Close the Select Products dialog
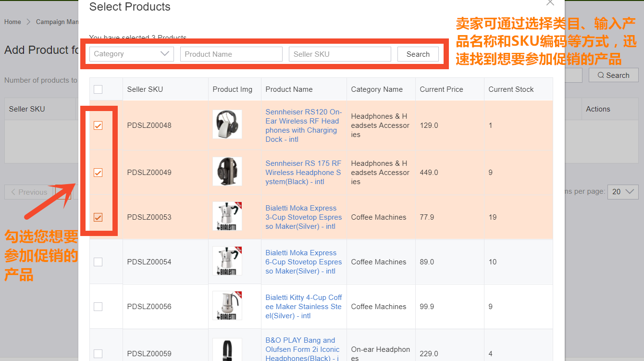This screenshot has height=361, width=644. pyautogui.click(x=550, y=3)
